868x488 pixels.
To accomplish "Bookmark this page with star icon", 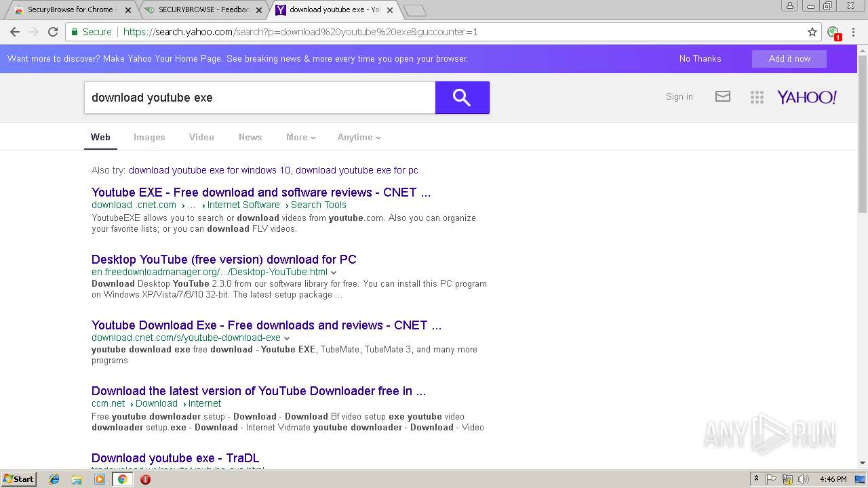I will pos(812,32).
